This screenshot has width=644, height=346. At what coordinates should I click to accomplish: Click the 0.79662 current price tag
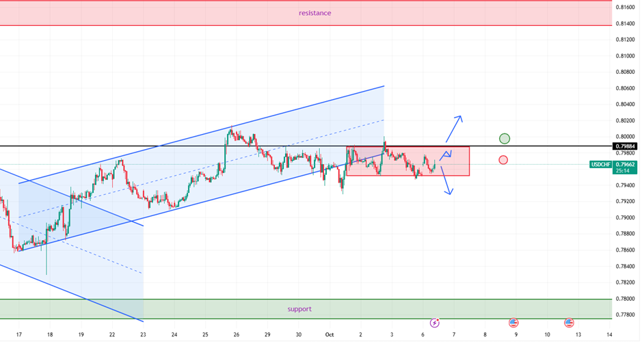[x=625, y=164]
